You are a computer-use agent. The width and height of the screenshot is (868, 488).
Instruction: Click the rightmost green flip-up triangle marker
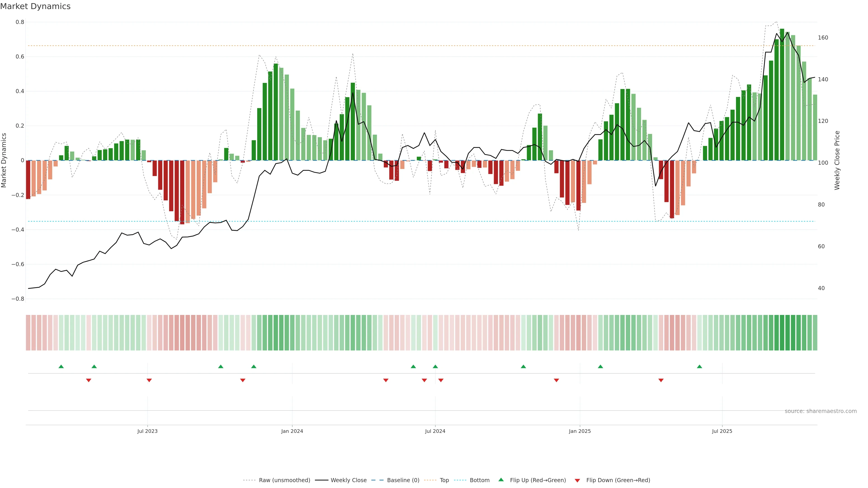click(x=700, y=366)
